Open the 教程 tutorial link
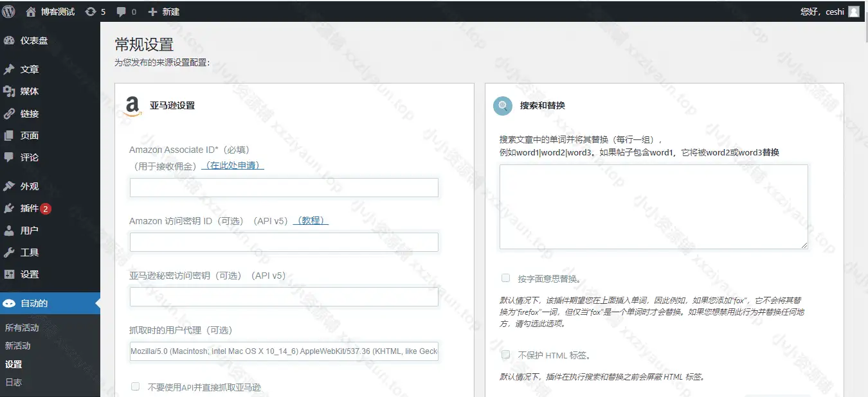Screen dimensions: 868x397 pos(311,221)
